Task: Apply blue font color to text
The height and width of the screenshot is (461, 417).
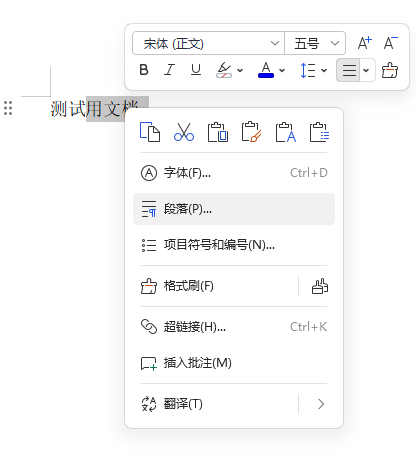Action: (266, 70)
